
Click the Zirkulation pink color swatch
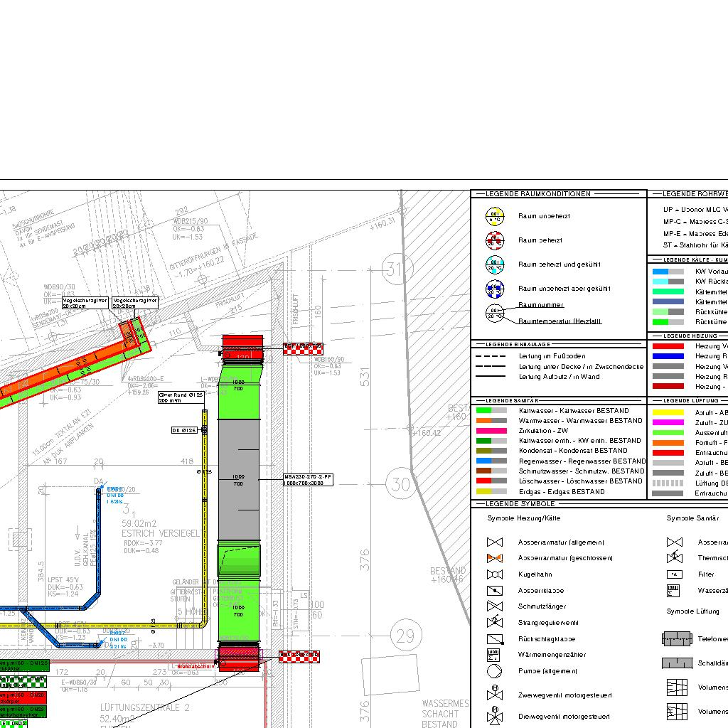point(491,431)
